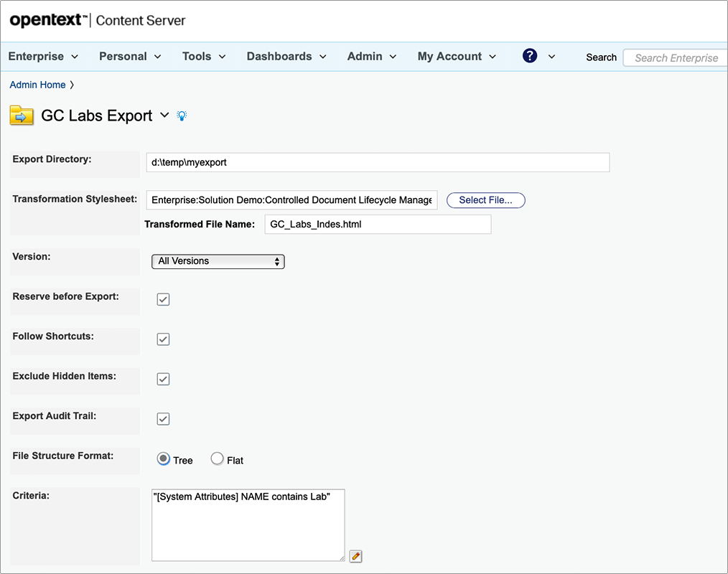Click the Search Enterprise search box
Screen dimensions: 728x574
point(676,58)
